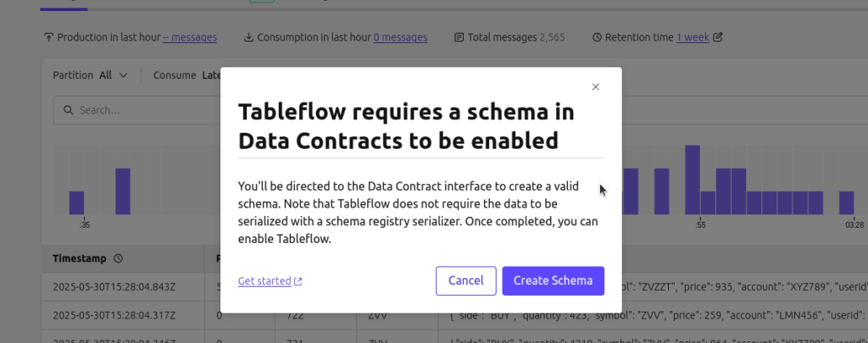
Task: Click the 0 messages consumption link
Action: pos(400,37)
